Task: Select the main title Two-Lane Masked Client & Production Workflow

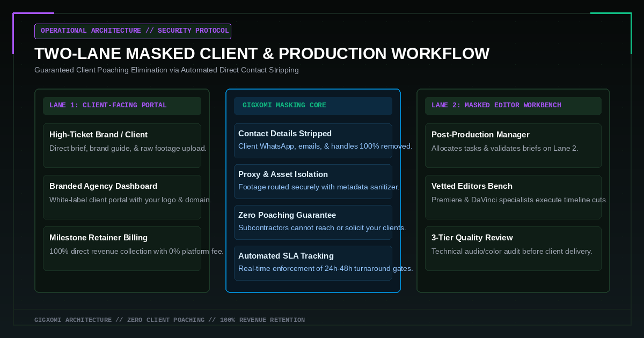Action: tap(262, 54)
